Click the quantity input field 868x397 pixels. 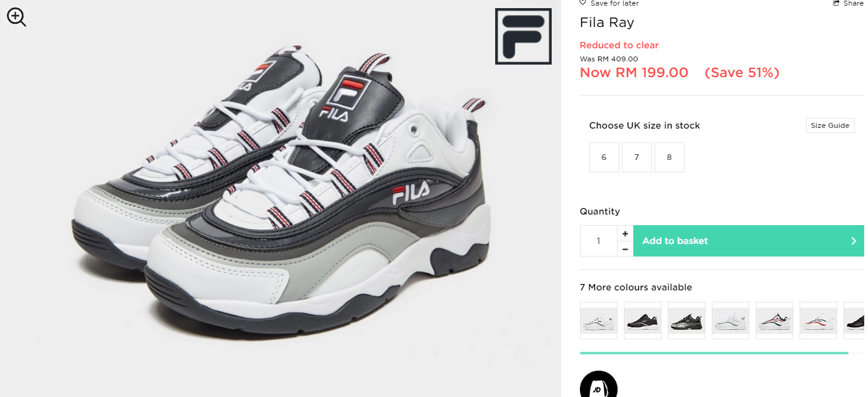tap(599, 241)
